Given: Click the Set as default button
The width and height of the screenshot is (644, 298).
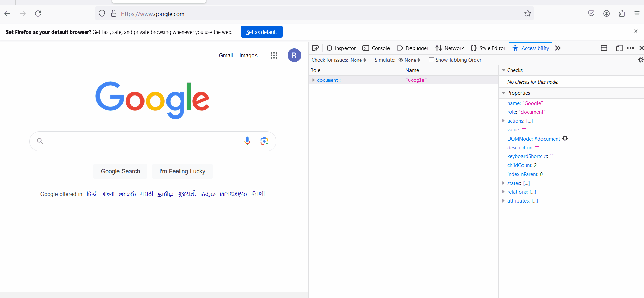Looking at the screenshot, I should 262,32.
